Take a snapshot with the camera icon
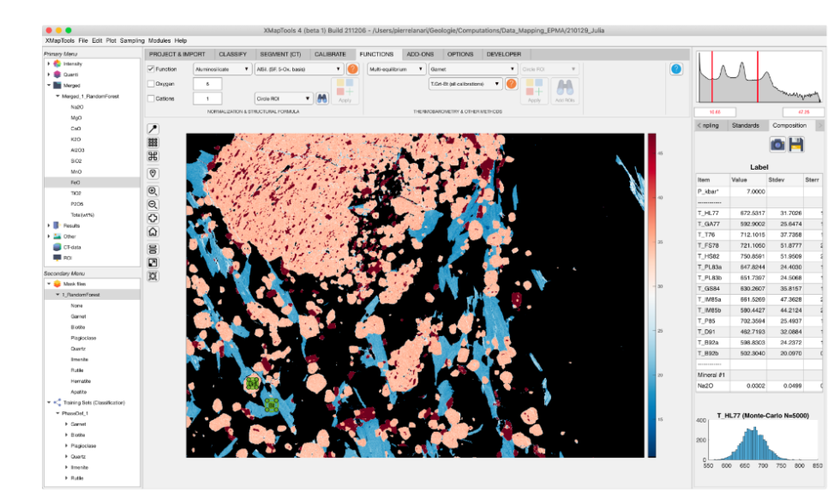The height and width of the screenshot is (504, 840). point(777,144)
